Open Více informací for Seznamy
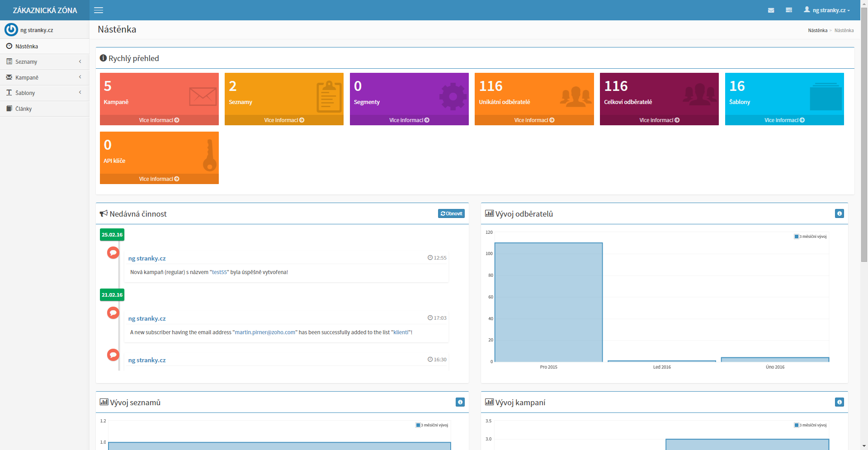868x450 pixels. point(284,120)
